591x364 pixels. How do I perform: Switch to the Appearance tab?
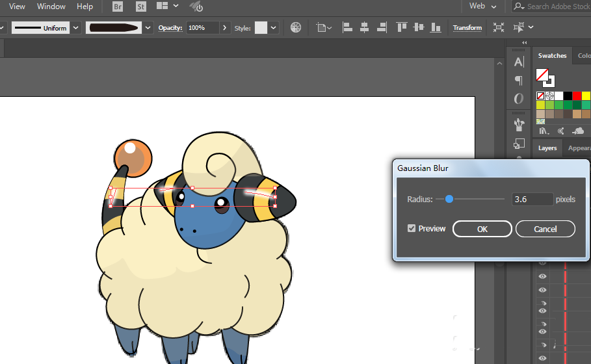tap(578, 148)
